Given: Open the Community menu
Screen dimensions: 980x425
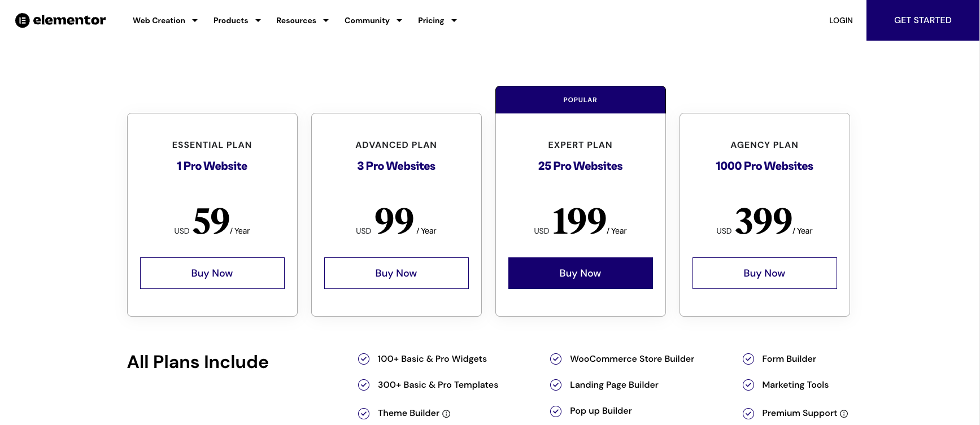Looking at the screenshot, I should [373, 20].
